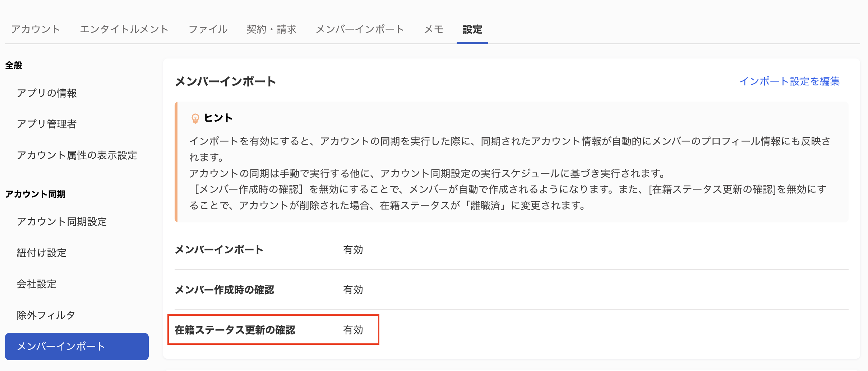Click the 全般 sidebar section heading
Screen dimensions: 868x371
point(14,65)
